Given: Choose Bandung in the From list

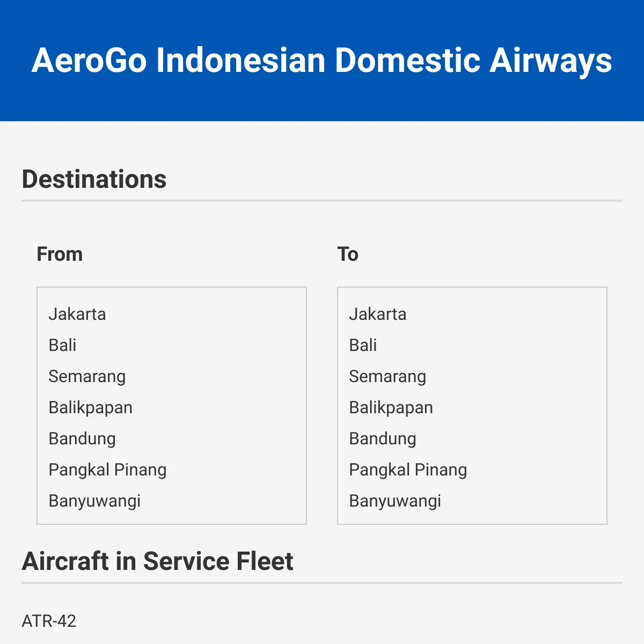Looking at the screenshot, I should tap(172, 438).
